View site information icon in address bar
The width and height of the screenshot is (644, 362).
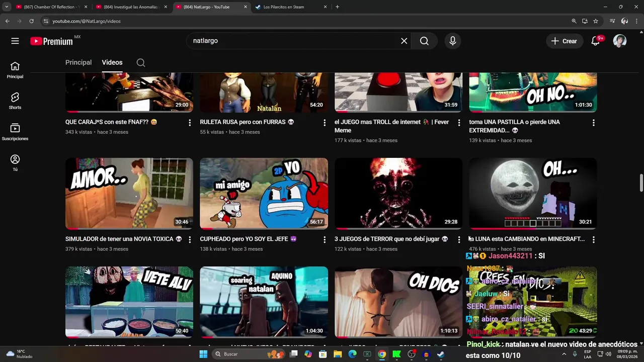tap(46, 21)
